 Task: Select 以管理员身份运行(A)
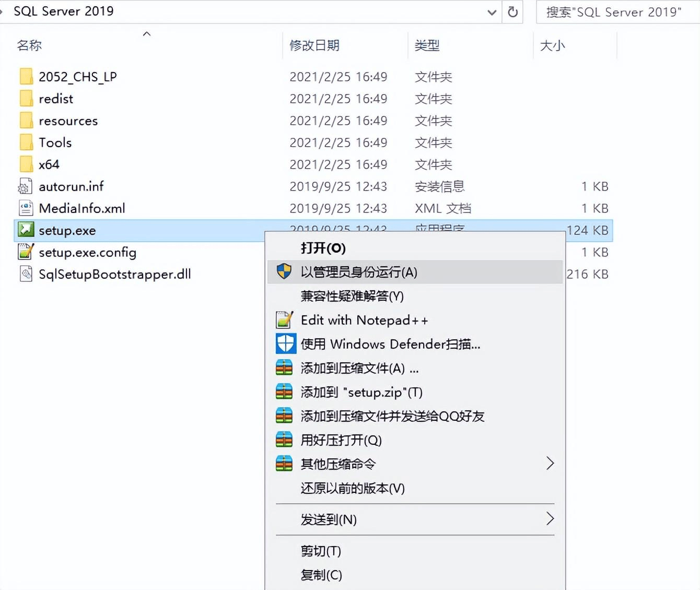point(415,272)
